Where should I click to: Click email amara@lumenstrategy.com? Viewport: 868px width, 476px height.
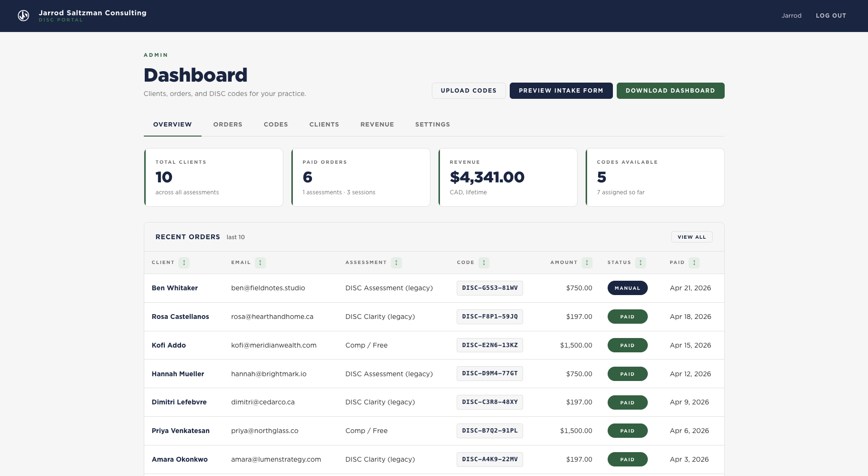(276, 459)
